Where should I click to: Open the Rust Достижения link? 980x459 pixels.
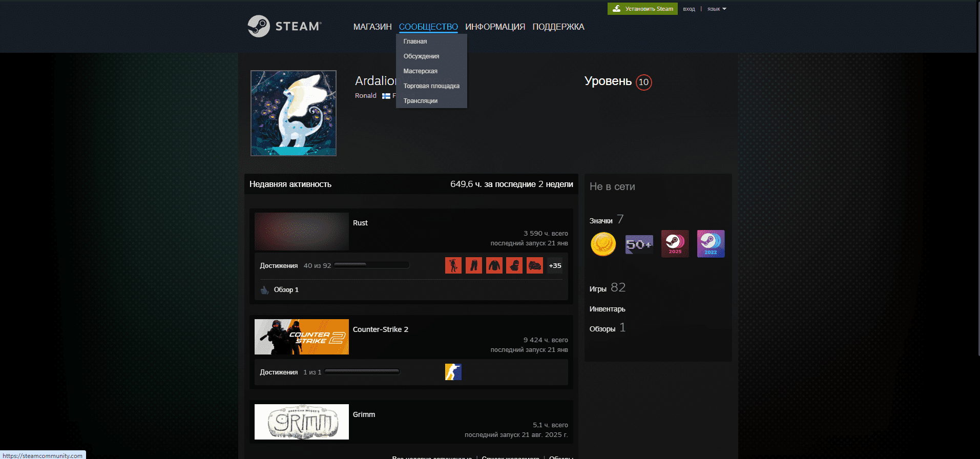pos(279,265)
